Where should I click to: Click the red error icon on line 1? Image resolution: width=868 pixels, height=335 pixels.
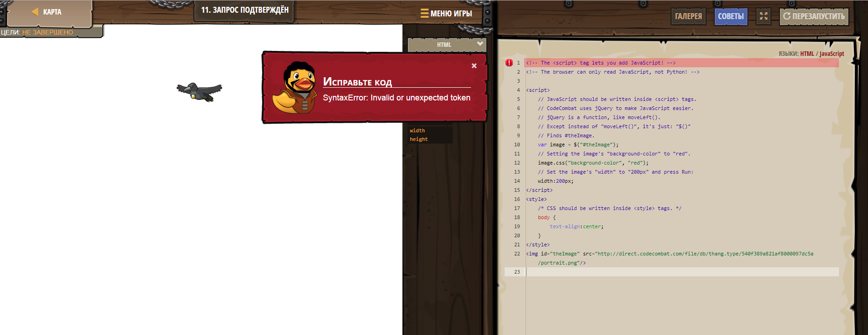[509, 63]
